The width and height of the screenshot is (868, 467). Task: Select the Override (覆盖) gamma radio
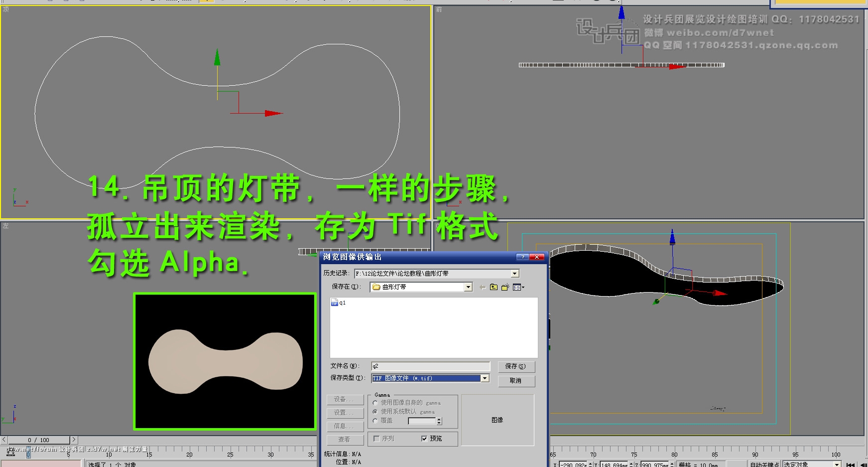[375, 421]
